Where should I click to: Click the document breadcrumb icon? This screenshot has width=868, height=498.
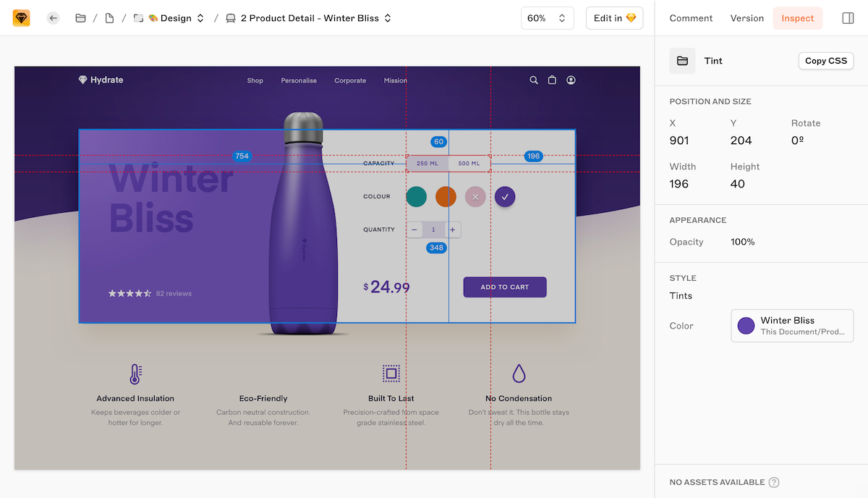(x=109, y=18)
